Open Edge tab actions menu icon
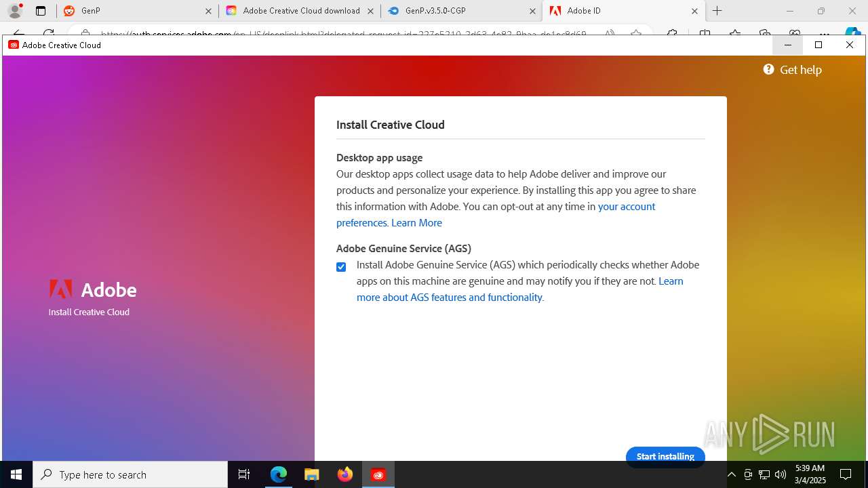 (x=41, y=11)
